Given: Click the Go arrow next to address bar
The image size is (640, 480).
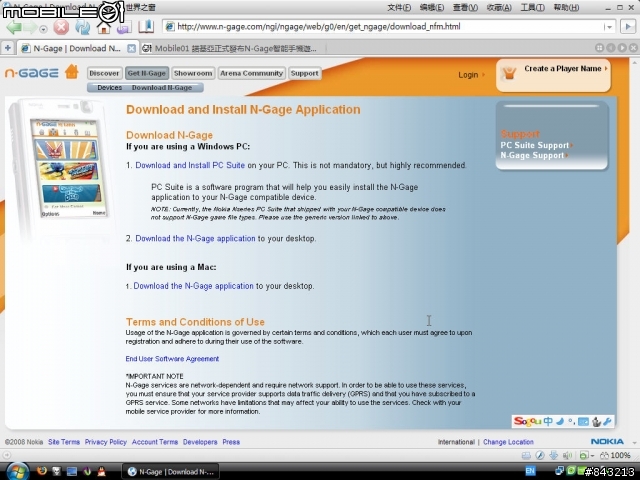Looking at the screenshot, I should click(628, 27).
